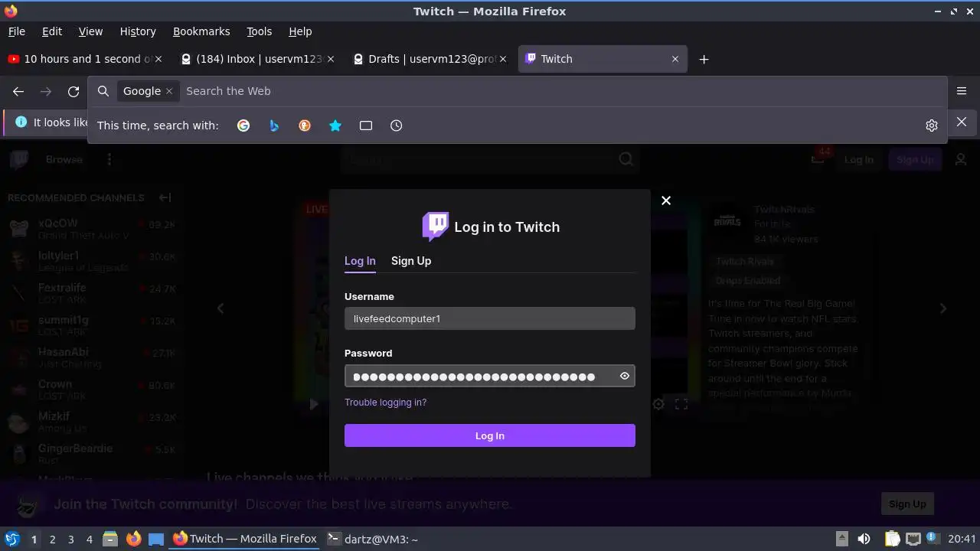Close the Twitch tab
Screen dimensions: 980x551
[x=675, y=59]
